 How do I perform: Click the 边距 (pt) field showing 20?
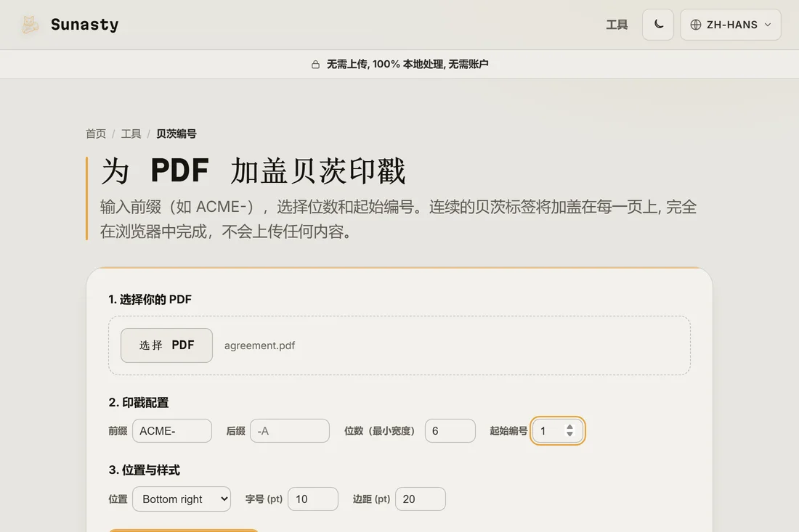click(421, 499)
